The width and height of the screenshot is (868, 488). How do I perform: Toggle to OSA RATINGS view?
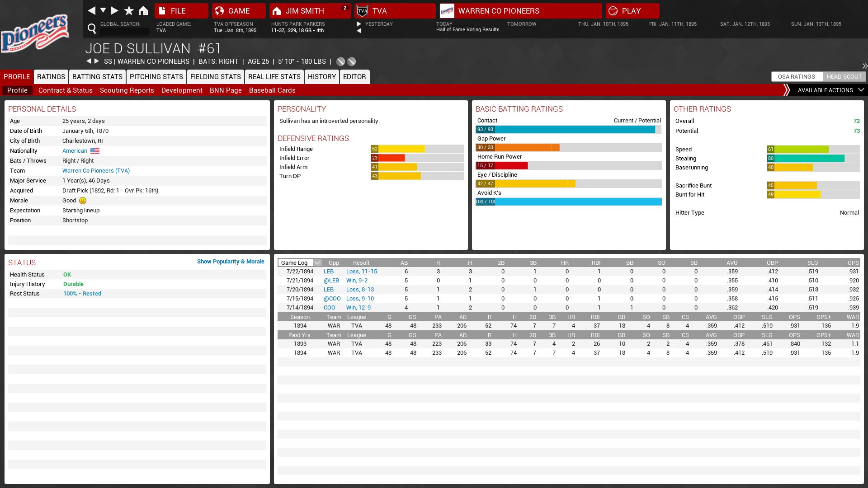click(x=797, y=77)
